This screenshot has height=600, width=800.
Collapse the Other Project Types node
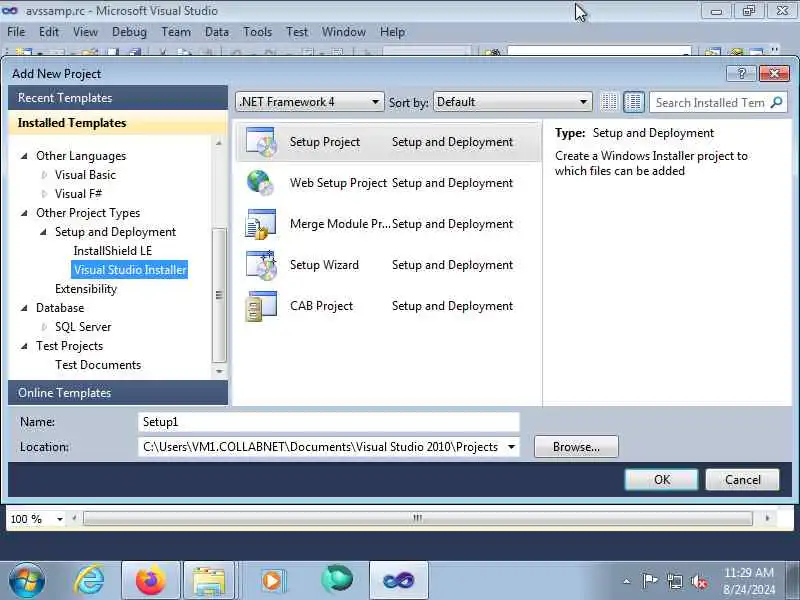[x=24, y=213]
